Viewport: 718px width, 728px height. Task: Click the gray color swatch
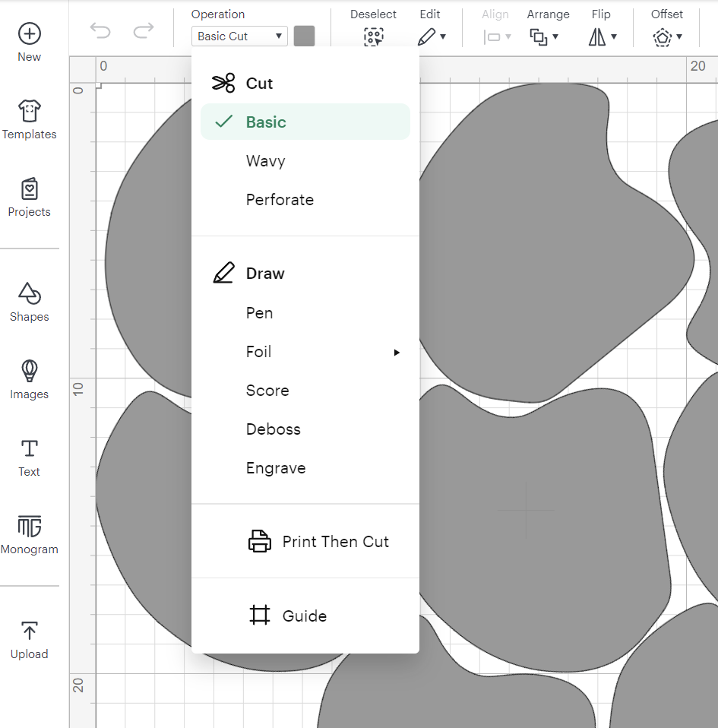tap(304, 36)
